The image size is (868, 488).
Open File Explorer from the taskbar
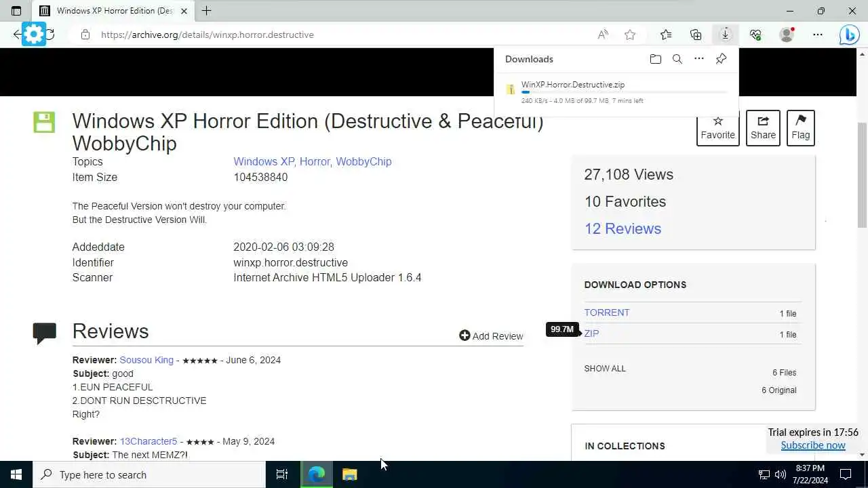(x=349, y=474)
